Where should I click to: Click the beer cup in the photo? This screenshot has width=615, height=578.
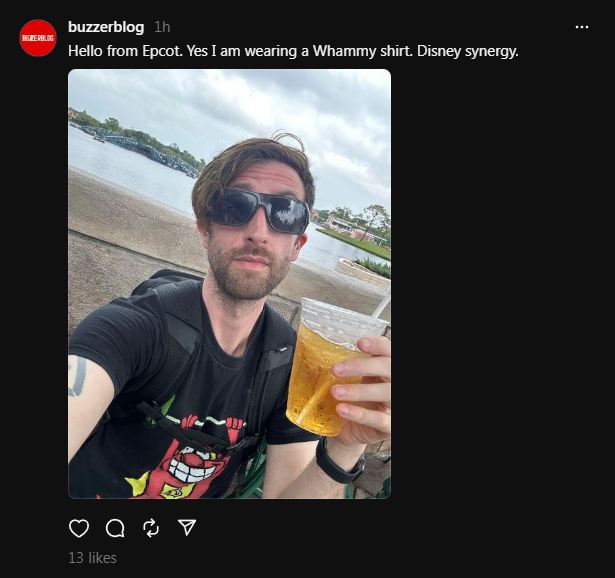(329, 369)
